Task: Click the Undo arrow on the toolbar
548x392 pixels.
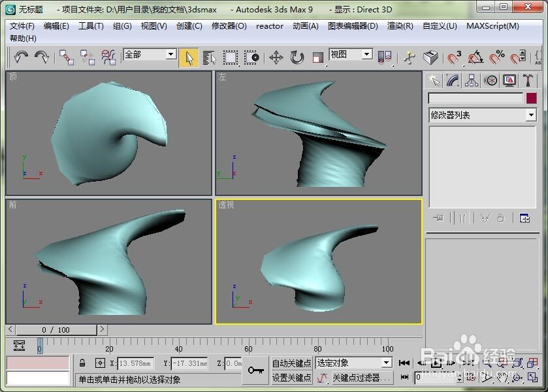Action: pyautogui.click(x=20, y=57)
